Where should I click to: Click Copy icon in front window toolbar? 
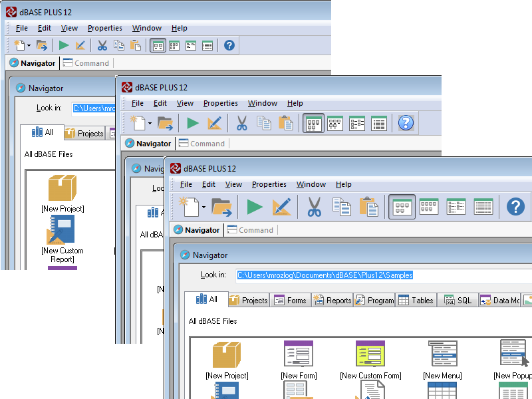[x=341, y=207]
